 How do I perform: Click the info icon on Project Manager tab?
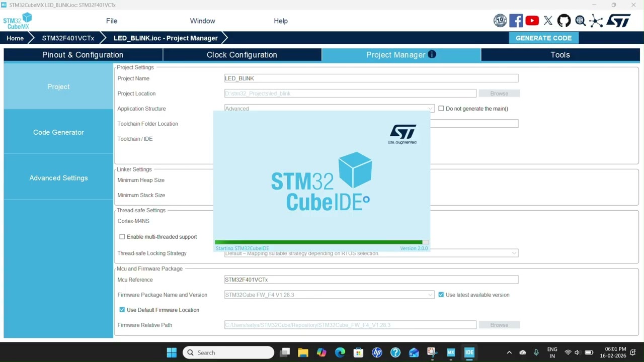(432, 54)
